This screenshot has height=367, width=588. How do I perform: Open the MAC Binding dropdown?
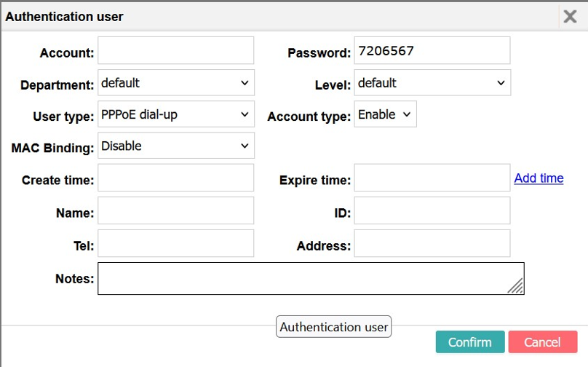tap(176, 146)
